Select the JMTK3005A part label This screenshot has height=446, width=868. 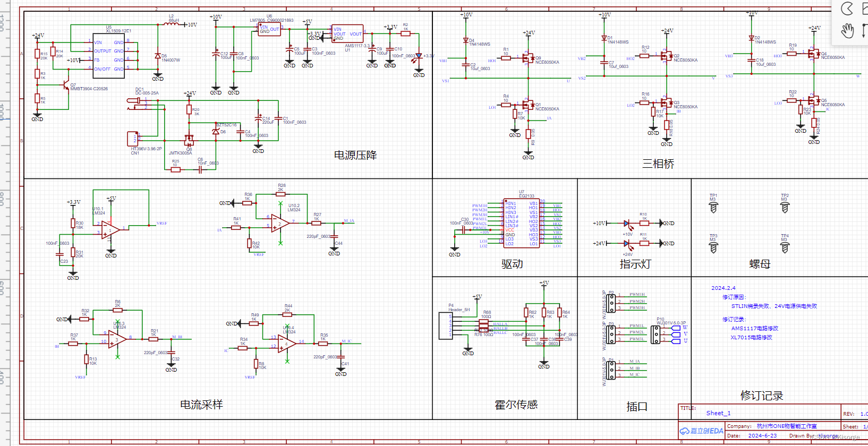(x=181, y=153)
